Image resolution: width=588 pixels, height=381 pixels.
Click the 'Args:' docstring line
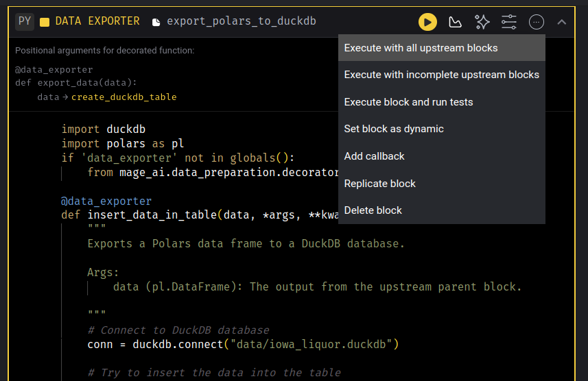coord(103,272)
